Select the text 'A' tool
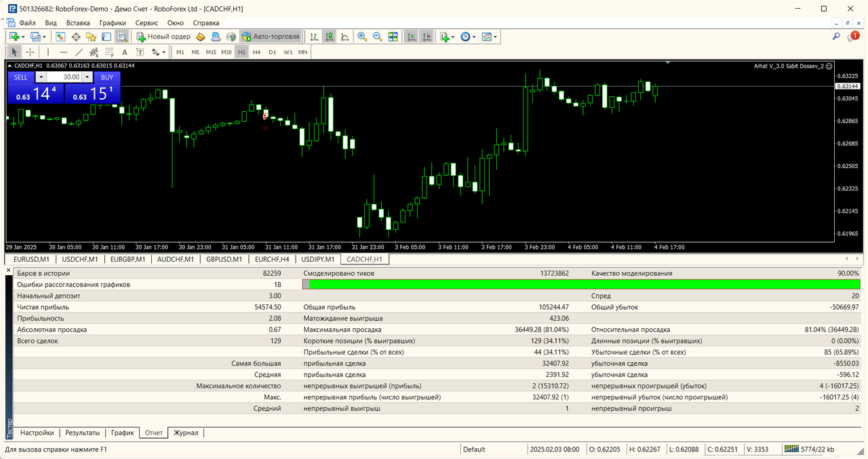The width and height of the screenshot is (868, 459). click(125, 52)
